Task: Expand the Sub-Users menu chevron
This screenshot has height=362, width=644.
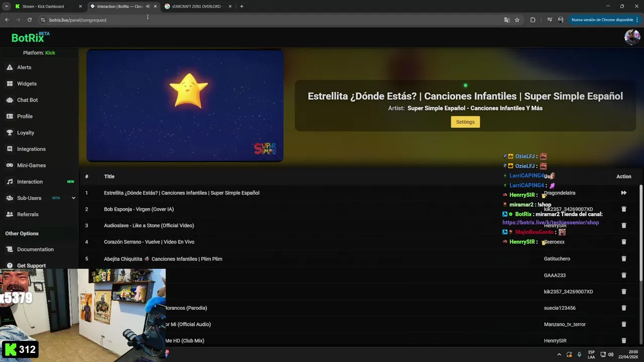Action: pos(73,198)
